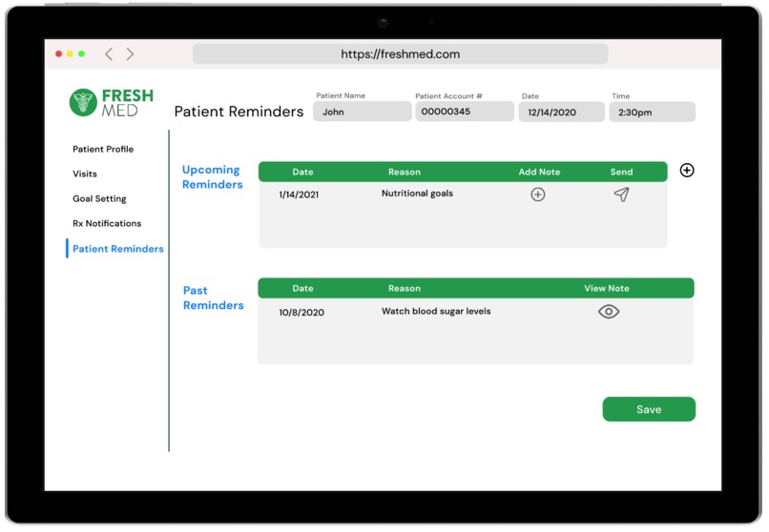Click the Time field showing 2:30pm
This screenshot has height=532, width=769.
click(653, 112)
